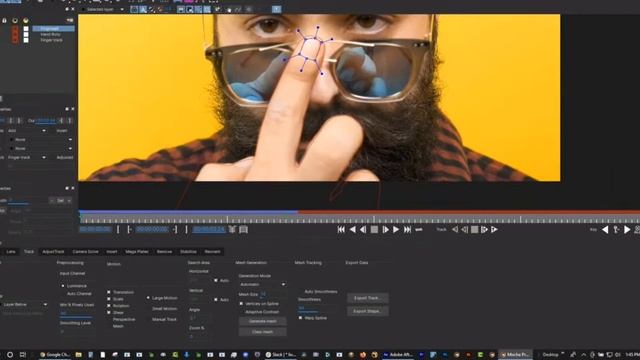Screen dimensions: 640x360
Task: Open the Reorient tab
Action: [x=213, y=252]
